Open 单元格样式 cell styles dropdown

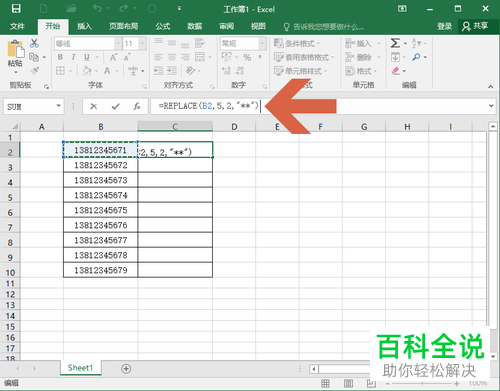click(300, 71)
